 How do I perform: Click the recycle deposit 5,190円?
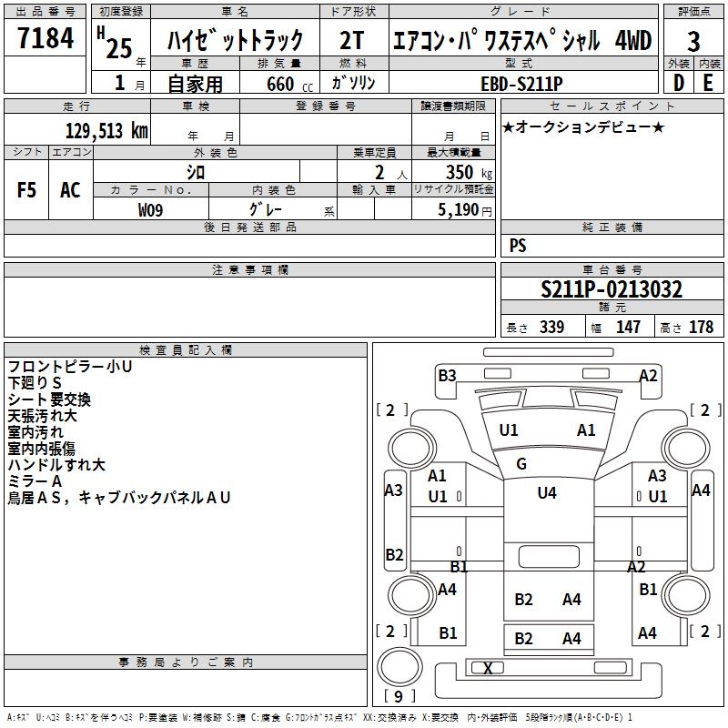pos(465,210)
